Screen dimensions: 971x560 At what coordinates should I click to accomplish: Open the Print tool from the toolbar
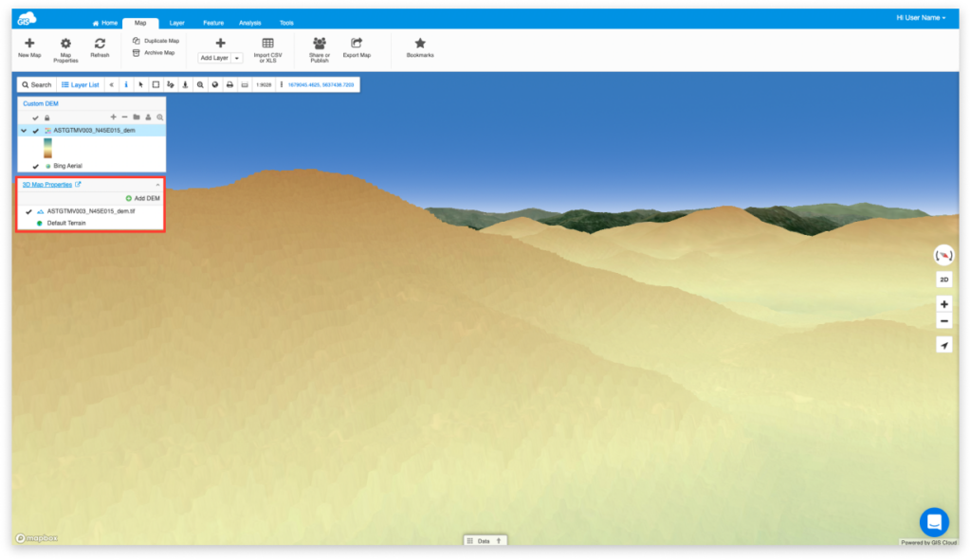click(x=230, y=84)
